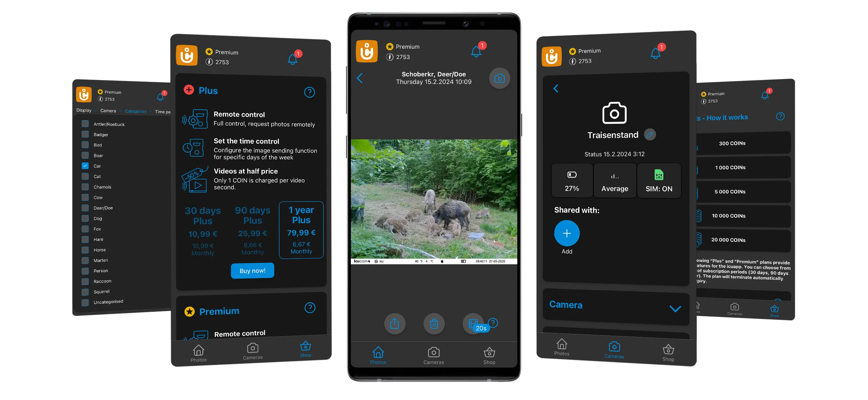Enable the Deer/Doe category checkbox

85,207
